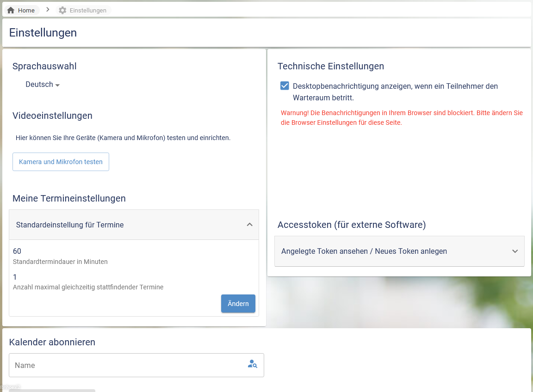
Task: Click the downward chevron in the Accesstoken panel
Action: [515, 251]
